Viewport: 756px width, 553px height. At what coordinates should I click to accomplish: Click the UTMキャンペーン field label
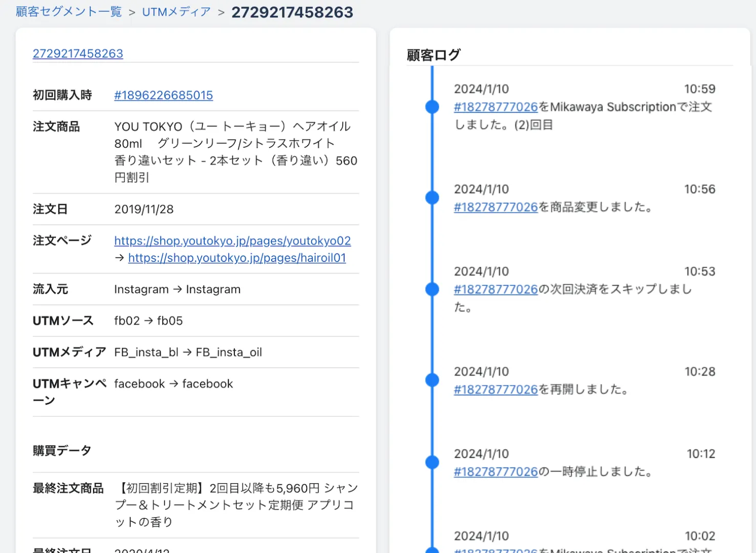coord(70,392)
